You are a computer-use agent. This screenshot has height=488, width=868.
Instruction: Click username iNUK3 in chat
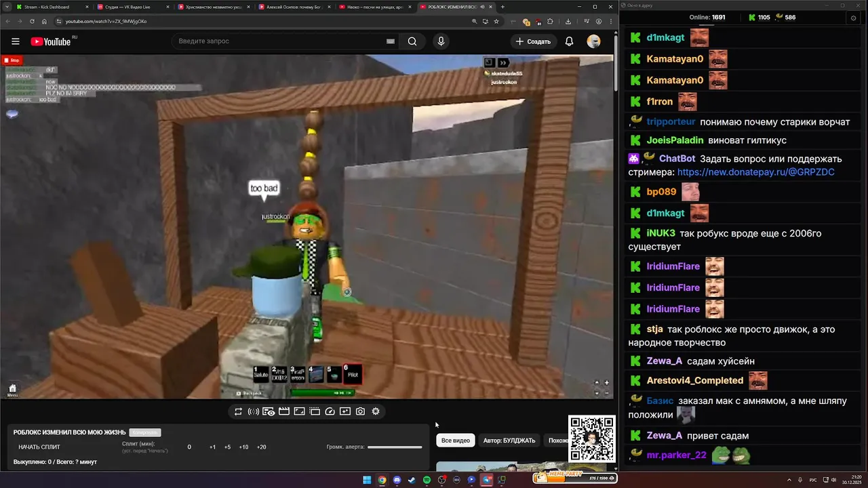(660, 233)
